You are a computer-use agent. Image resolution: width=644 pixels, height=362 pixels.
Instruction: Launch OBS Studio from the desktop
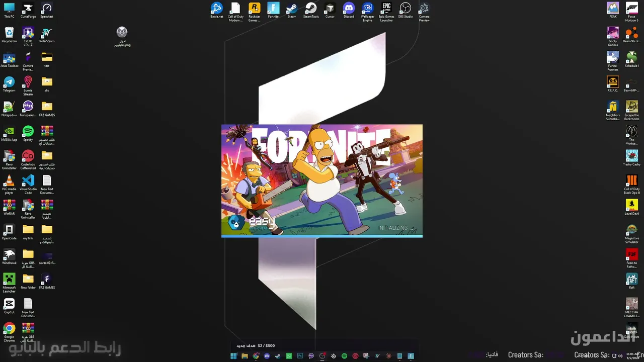pyautogui.click(x=405, y=11)
